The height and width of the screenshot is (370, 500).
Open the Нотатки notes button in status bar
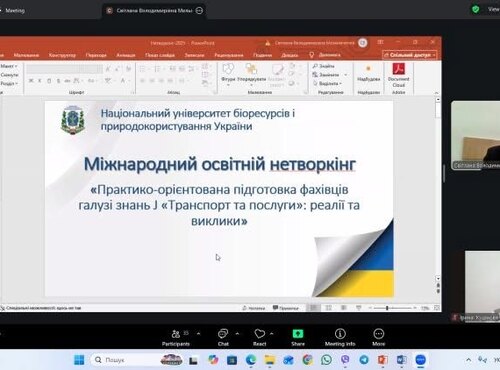[254, 308]
